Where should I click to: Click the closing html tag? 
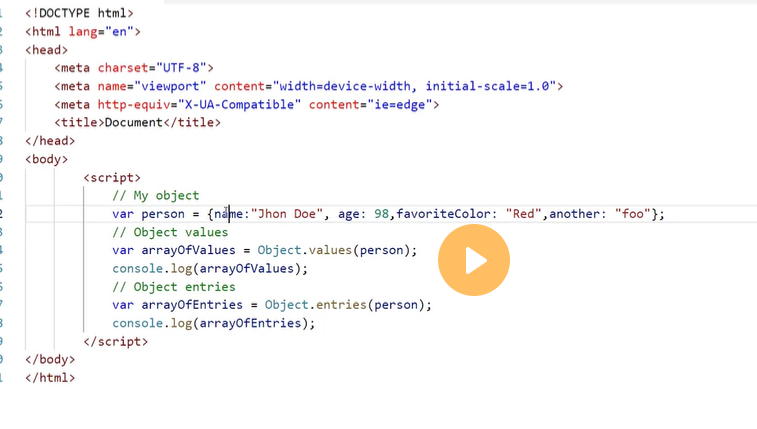point(50,377)
